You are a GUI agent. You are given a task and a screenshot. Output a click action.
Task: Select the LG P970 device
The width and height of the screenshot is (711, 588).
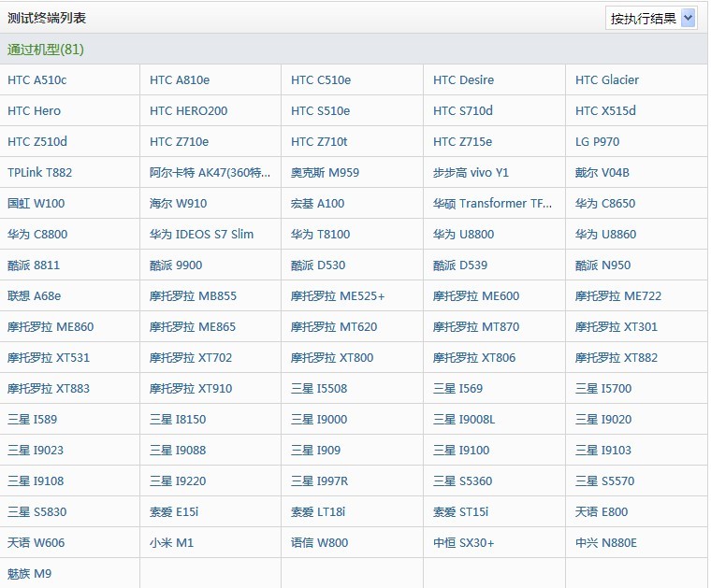pos(597,142)
